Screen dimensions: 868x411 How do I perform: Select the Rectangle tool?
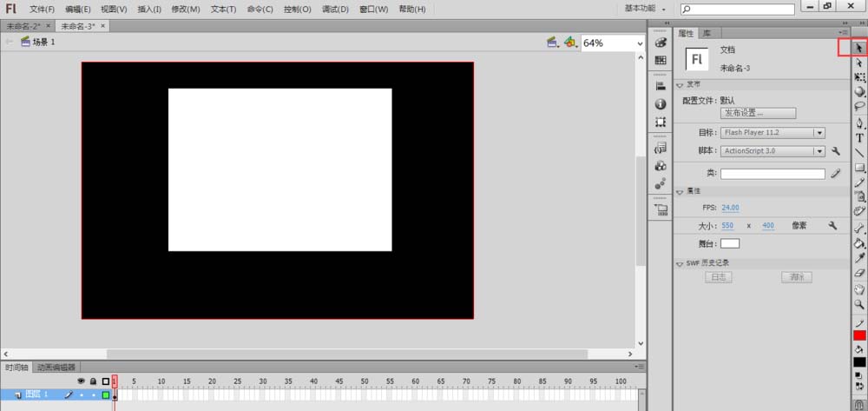coord(859,168)
